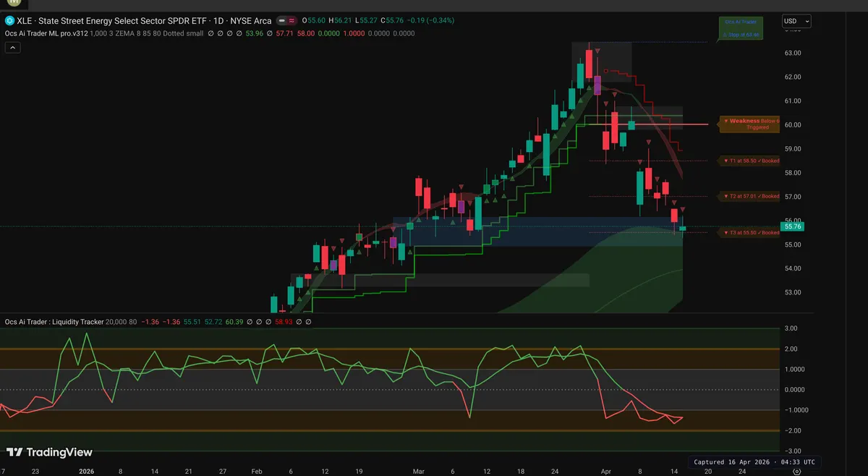The height and width of the screenshot is (476, 868).
Task: Click the low value L55.27
Action: 366,21
